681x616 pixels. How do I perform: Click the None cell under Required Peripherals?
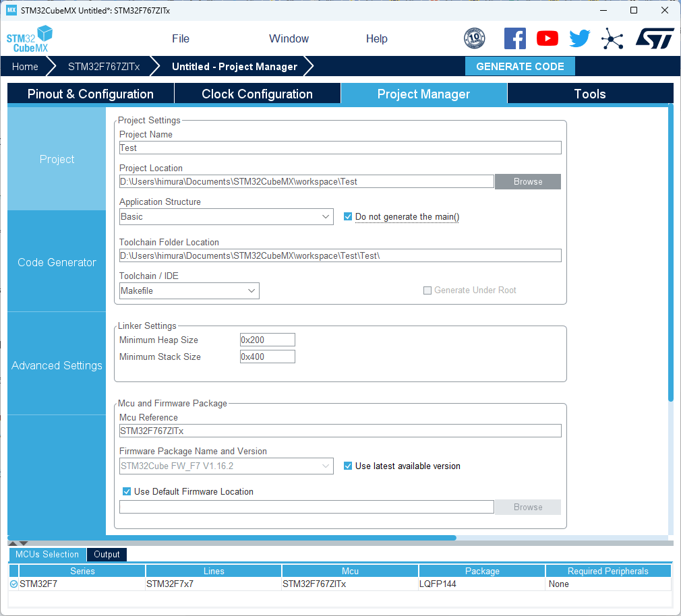[608, 584]
